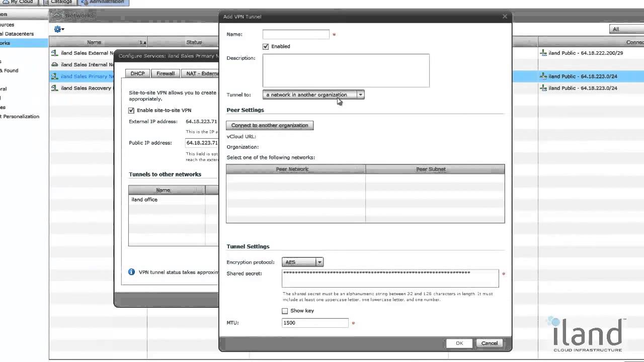644x362 pixels.
Task: Click the Cancel button
Action: [x=489, y=343]
